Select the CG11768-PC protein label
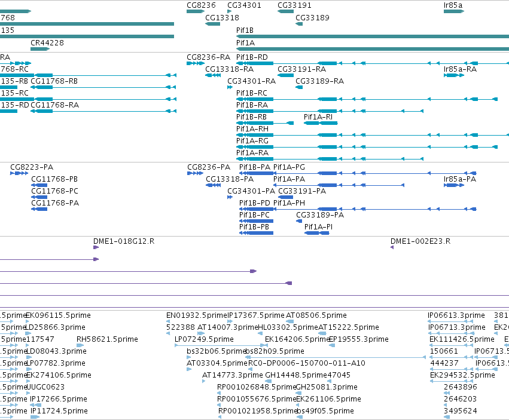Viewport: 509px width, 420px height. 54,191
